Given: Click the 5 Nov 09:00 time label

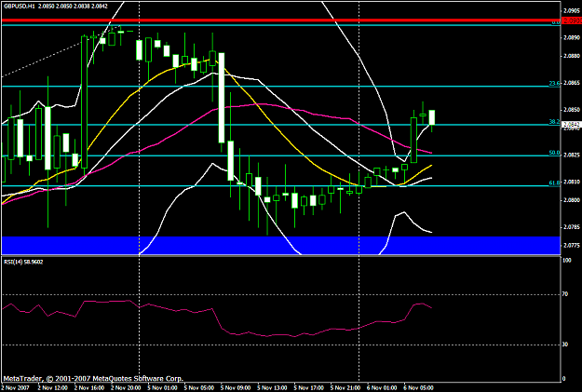Looking at the screenshot, I should 236,388.
